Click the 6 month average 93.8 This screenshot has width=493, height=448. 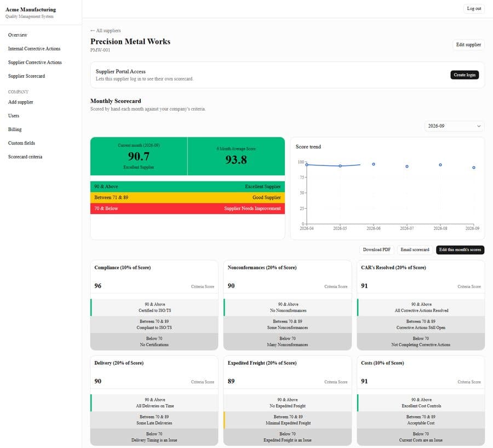coord(236,160)
